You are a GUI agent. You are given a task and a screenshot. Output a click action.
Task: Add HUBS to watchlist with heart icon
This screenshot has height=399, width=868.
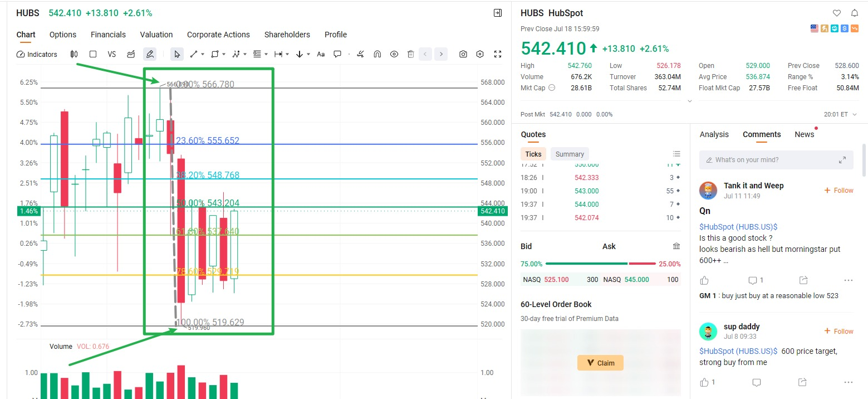point(837,13)
